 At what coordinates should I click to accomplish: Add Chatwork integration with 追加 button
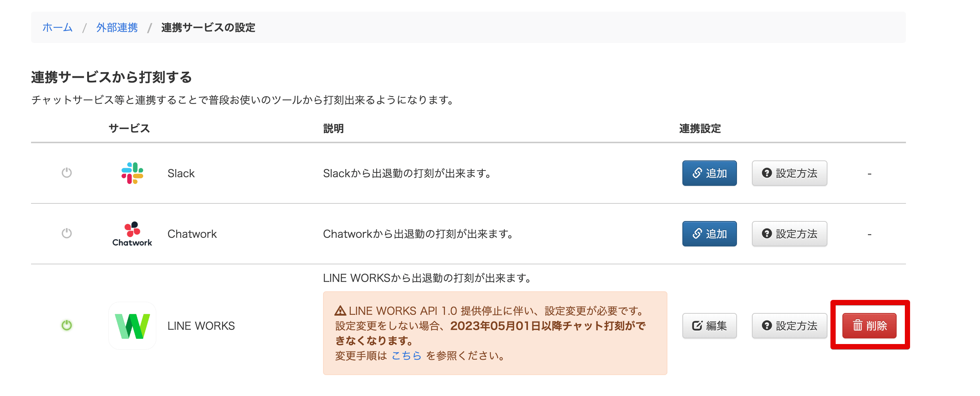709,234
